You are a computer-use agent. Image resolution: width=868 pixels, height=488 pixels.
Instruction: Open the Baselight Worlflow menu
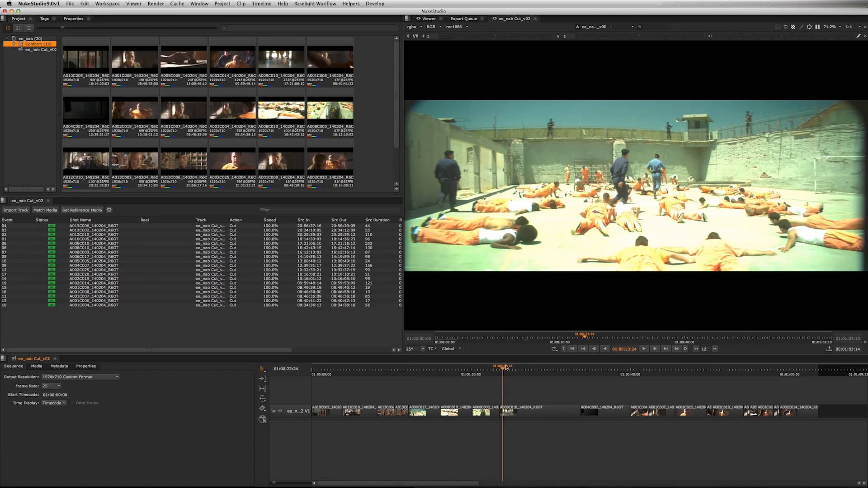point(315,4)
